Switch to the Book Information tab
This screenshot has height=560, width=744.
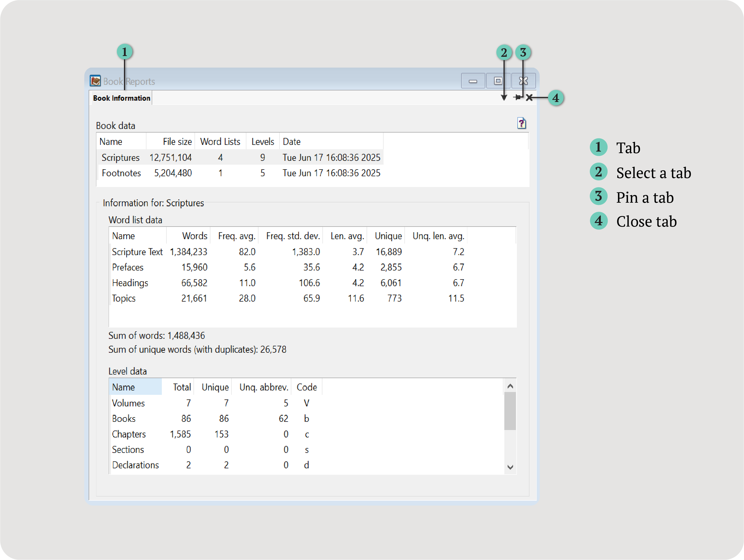122,98
